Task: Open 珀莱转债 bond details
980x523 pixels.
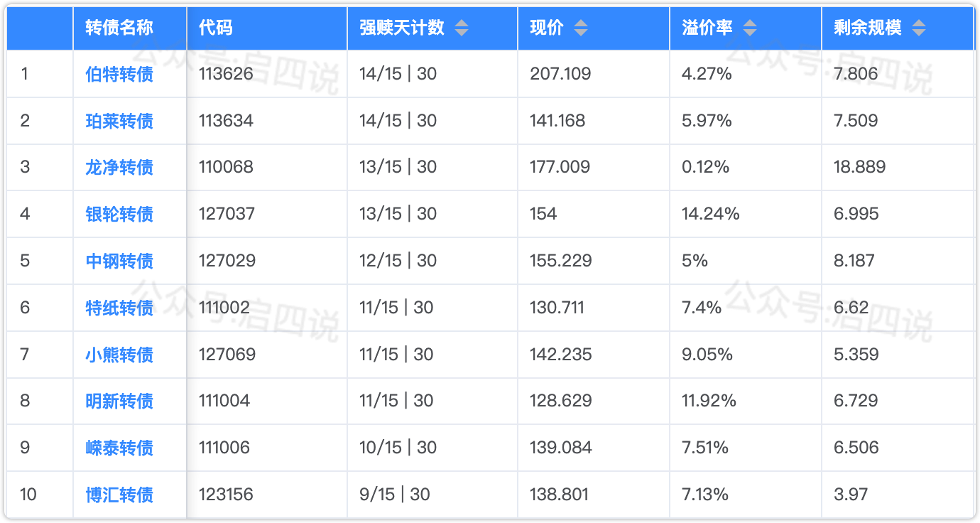Action: click(119, 121)
